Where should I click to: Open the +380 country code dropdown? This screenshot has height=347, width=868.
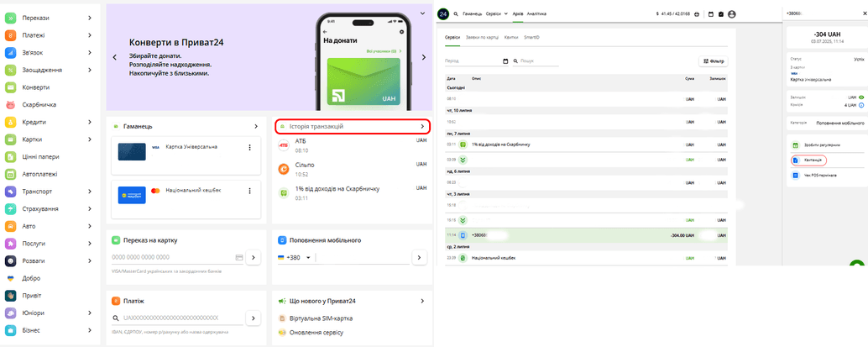pyautogui.click(x=309, y=257)
